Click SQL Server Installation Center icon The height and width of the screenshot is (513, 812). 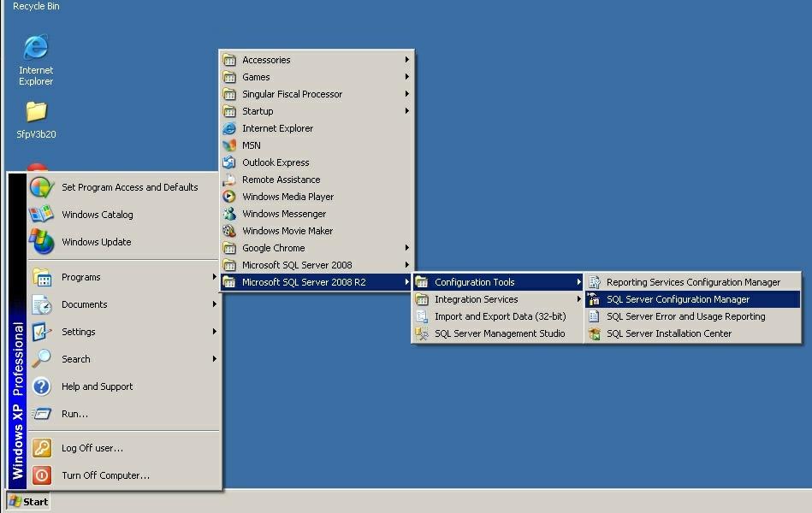pos(594,333)
